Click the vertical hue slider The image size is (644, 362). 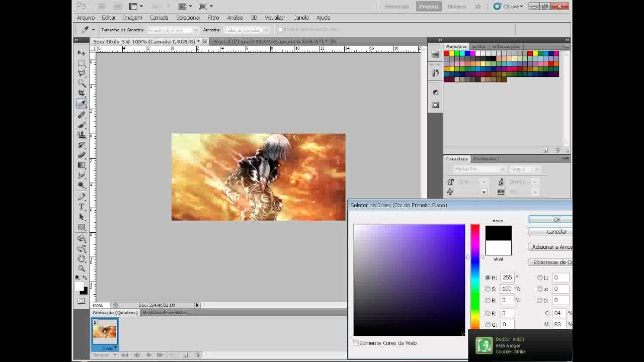coord(475,277)
